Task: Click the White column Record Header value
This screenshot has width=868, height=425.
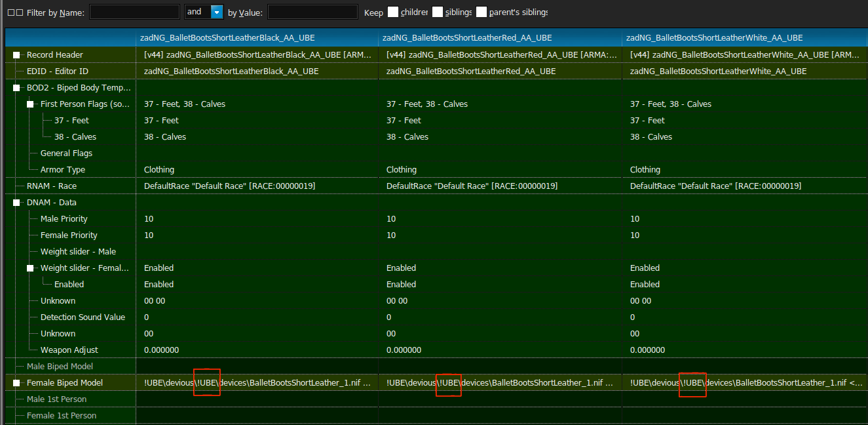Action: [745, 55]
